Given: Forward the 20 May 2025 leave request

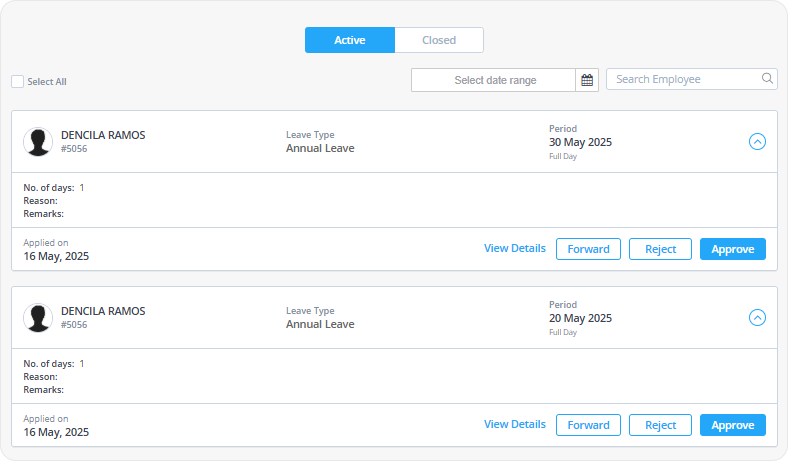Looking at the screenshot, I should click(588, 425).
